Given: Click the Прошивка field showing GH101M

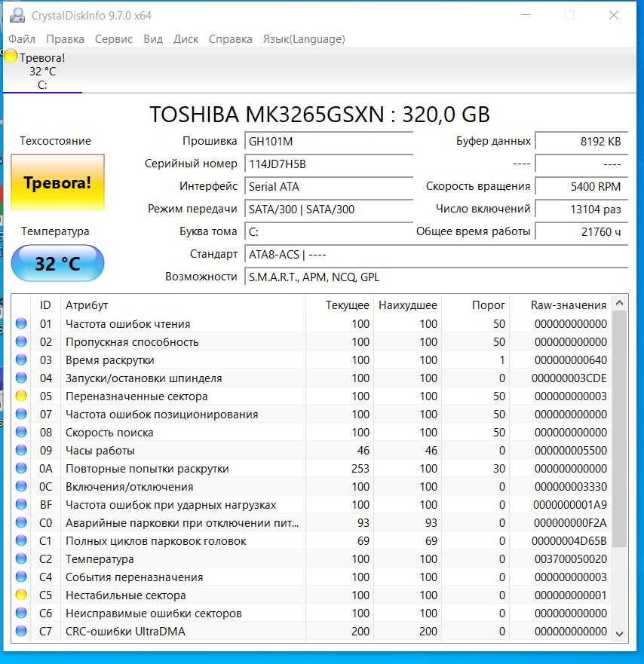Looking at the screenshot, I should click(329, 141).
